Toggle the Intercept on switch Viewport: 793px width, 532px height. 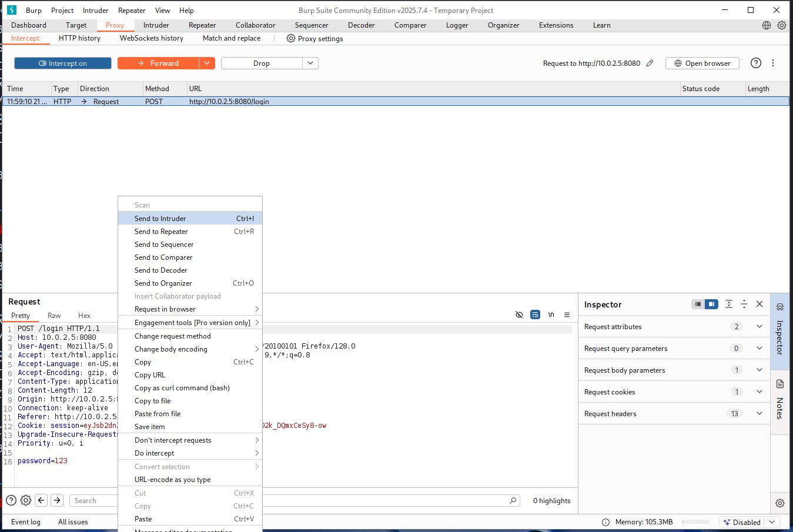pos(63,63)
